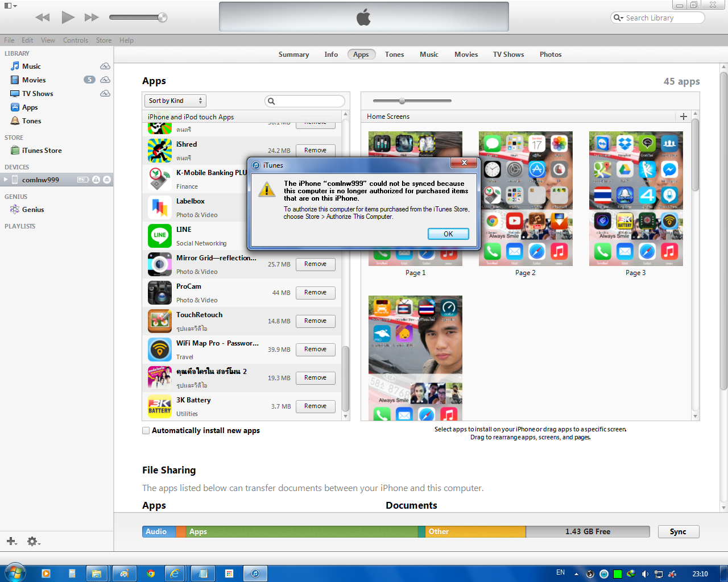
Task: Open the Controls menu
Action: click(x=76, y=40)
